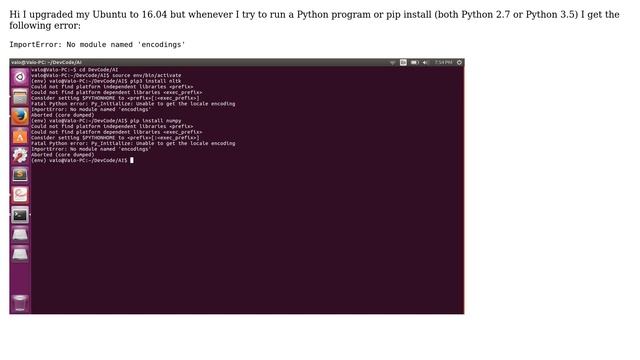The height and width of the screenshot is (360, 640).
Task: Click the first 'Aborted (core dumped)' line
Action: [x=63, y=115]
